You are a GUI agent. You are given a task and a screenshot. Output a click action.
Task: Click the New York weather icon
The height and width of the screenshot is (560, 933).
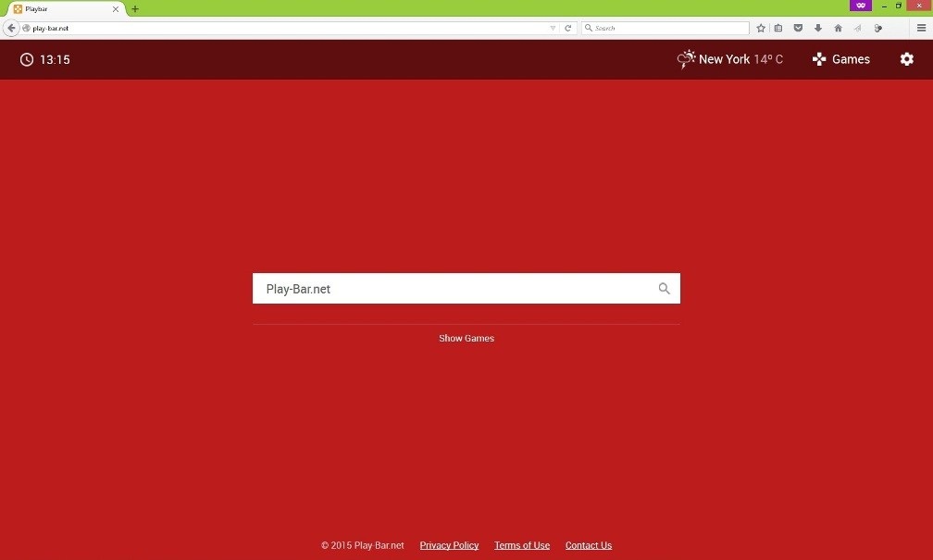click(x=686, y=59)
